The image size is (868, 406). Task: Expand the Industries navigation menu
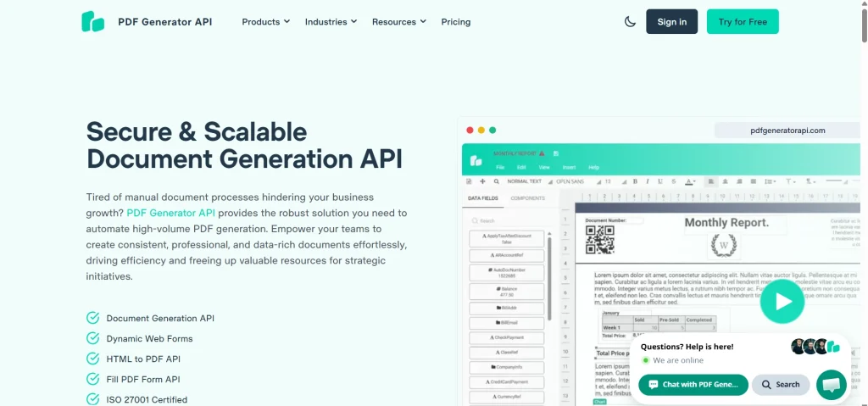[x=331, y=21]
